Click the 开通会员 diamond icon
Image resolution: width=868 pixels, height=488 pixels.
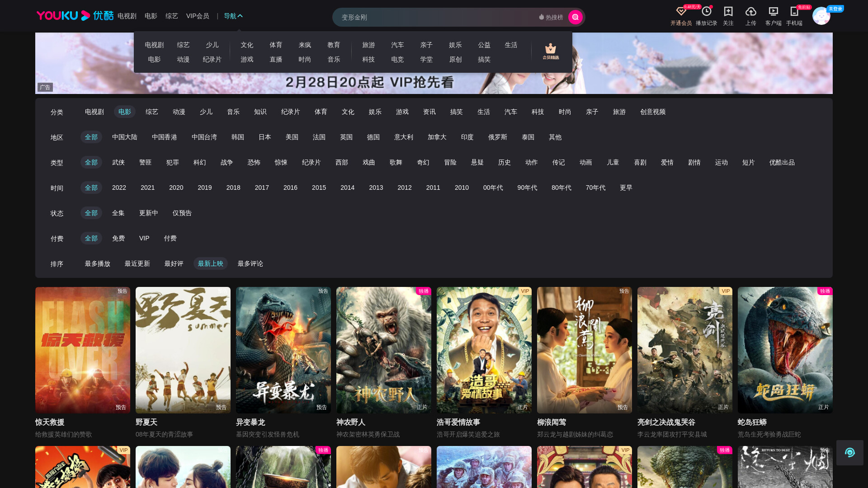click(x=681, y=11)
